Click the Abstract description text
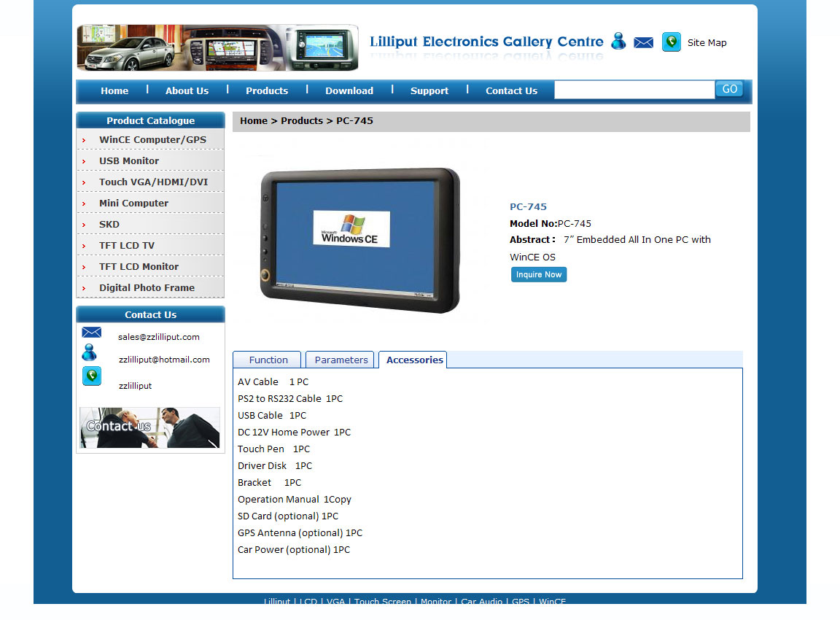 pos(610,248)
